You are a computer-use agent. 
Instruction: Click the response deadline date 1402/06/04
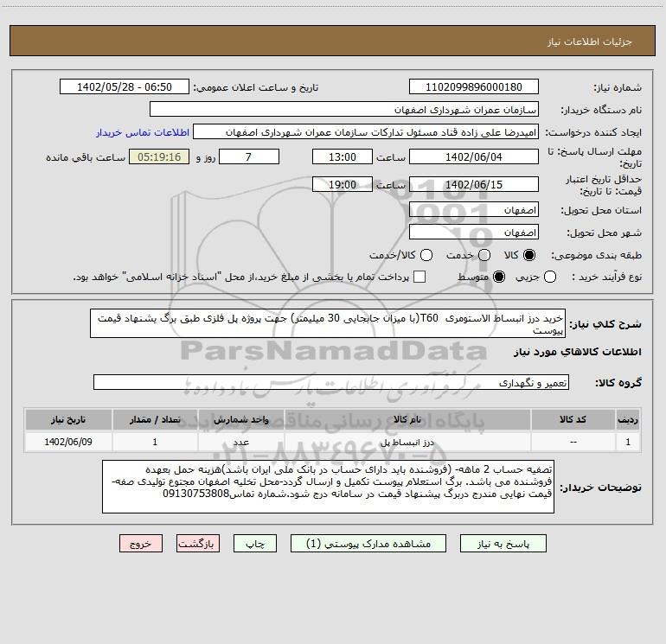(474, 157)
